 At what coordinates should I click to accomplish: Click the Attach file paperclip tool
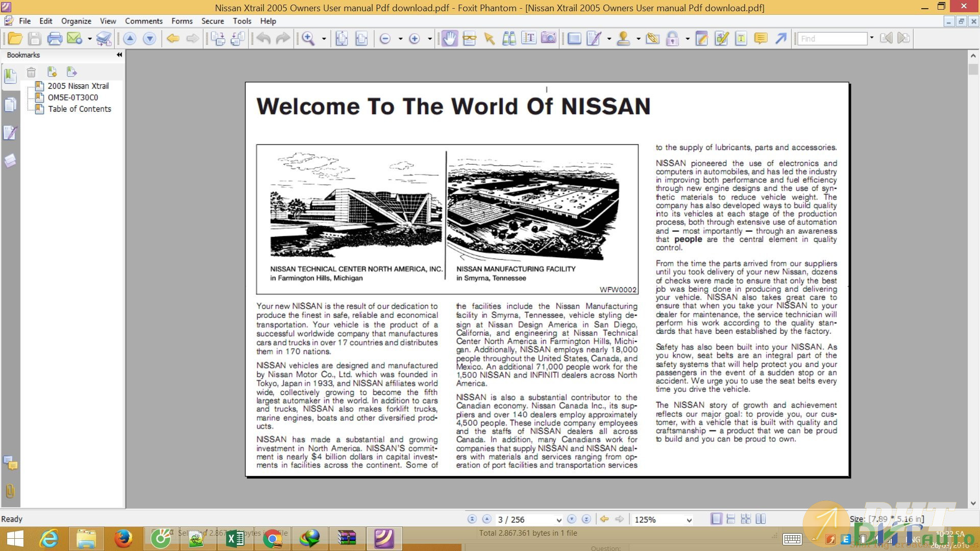tap(652, 38)
